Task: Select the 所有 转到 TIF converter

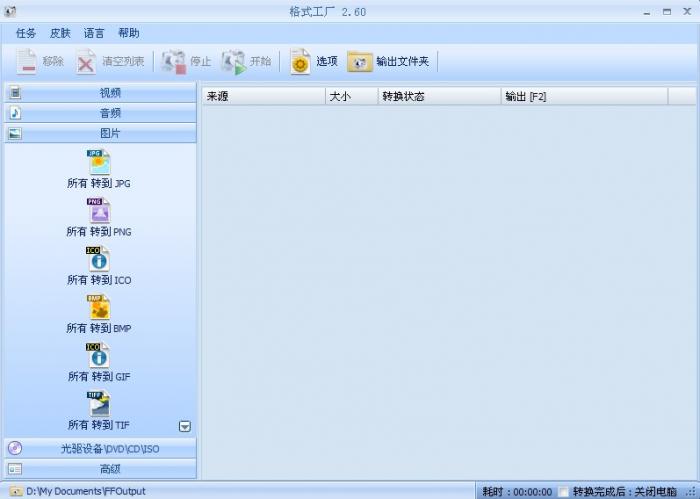Action: coord(98,403)
